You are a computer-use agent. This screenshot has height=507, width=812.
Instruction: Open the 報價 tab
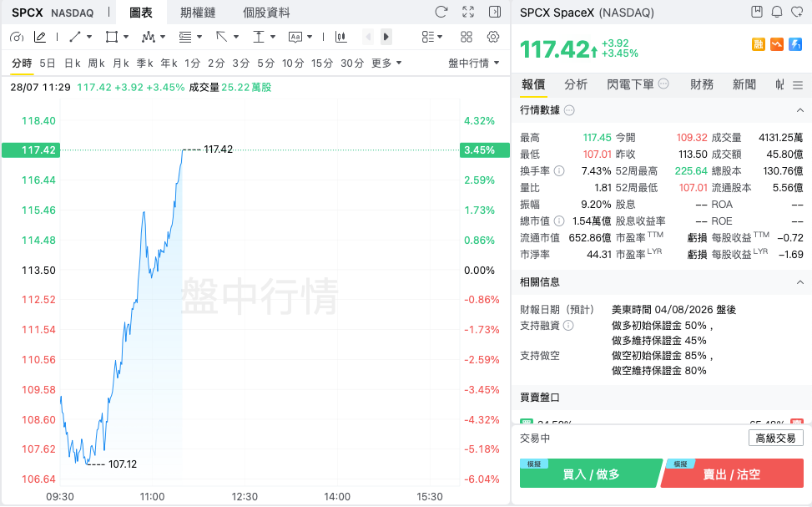(533, 84)
